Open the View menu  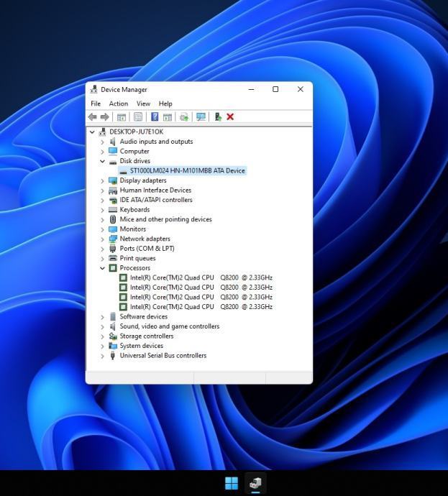pyautogui.click(x=143, y=104)
